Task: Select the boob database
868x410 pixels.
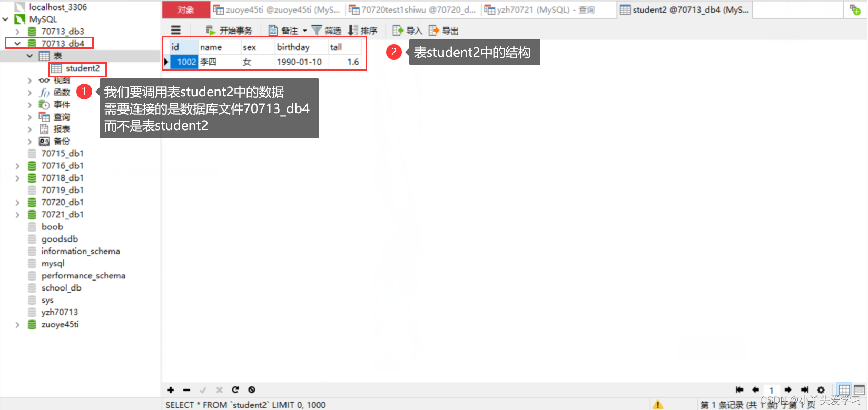Action: (52, 227)
